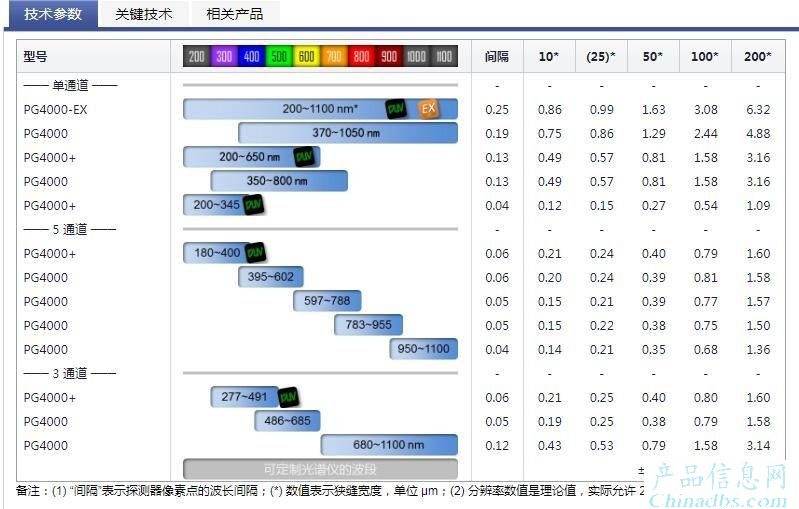799x509 pixels.
Task: Click the 3.14 value in 680~1100 nm row
Action: coord(758,445)
